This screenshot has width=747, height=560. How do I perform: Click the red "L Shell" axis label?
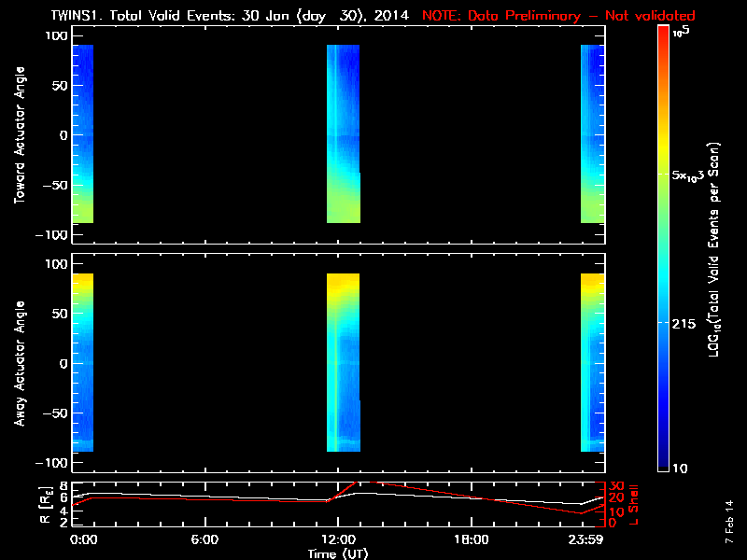[x=634, y=502]
